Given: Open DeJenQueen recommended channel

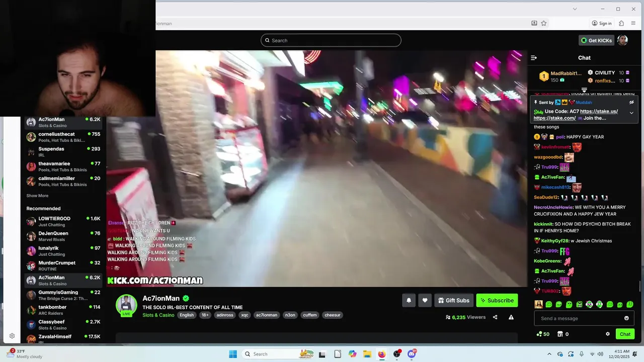Looking at the screenshot, I should click(63, 236).
